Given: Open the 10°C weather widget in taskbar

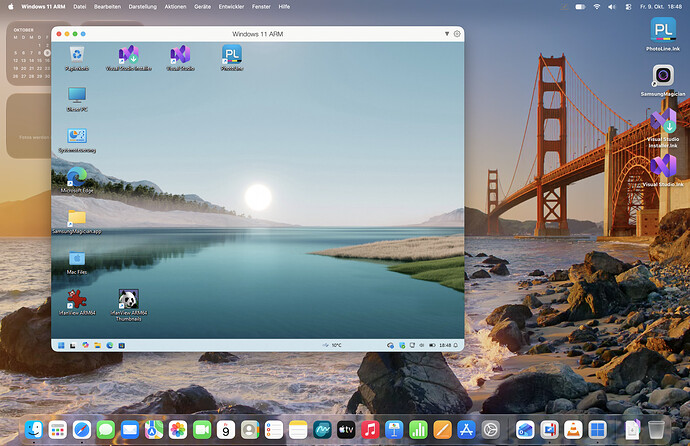Looking at the screenshot, I should (332, 345).
